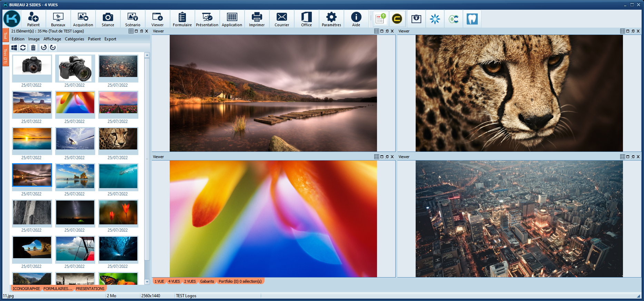Image resolution: width=644 pixels, height=301 pixels.
Task: Select the cheetah thumbnail in the list
Action: click(x=118, y=139)
